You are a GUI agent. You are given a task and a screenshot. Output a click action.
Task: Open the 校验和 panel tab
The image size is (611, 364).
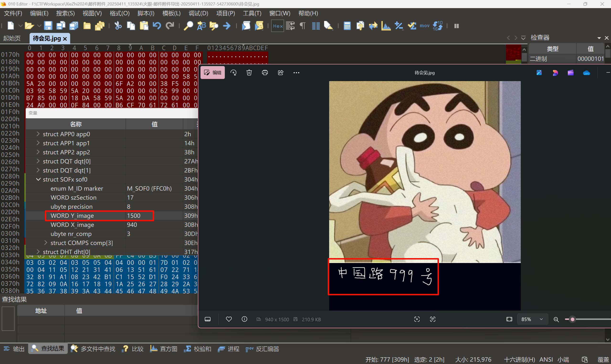point(197,349)
